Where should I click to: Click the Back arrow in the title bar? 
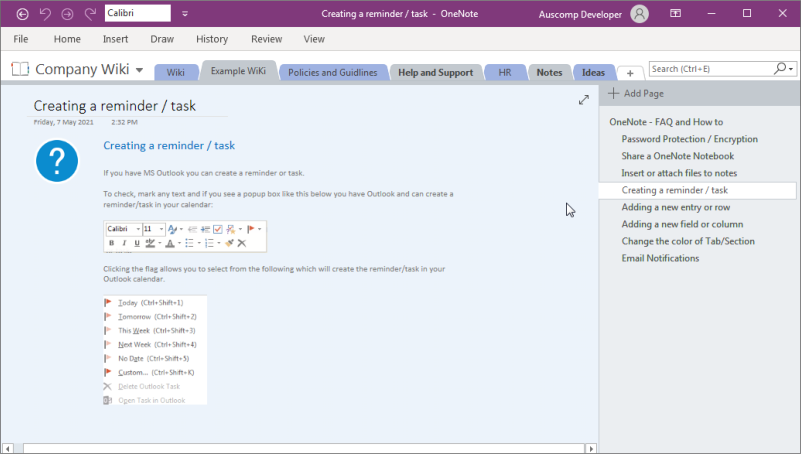click(22, 14)
